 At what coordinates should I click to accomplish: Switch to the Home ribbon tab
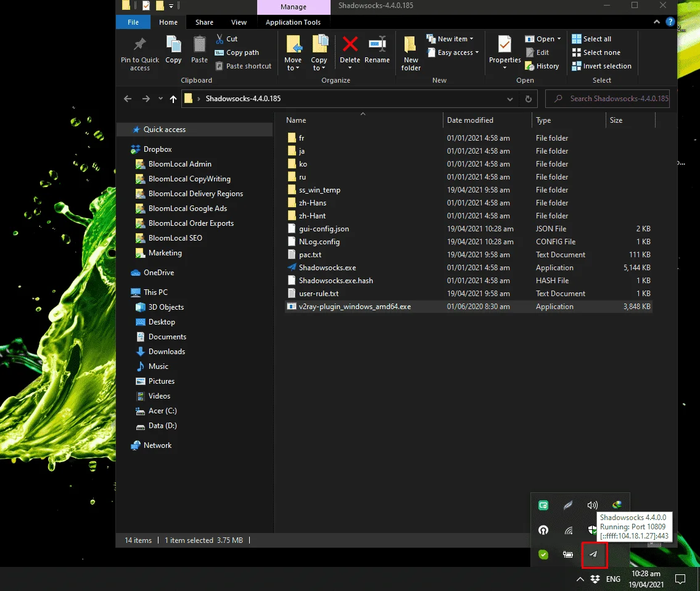168,22
